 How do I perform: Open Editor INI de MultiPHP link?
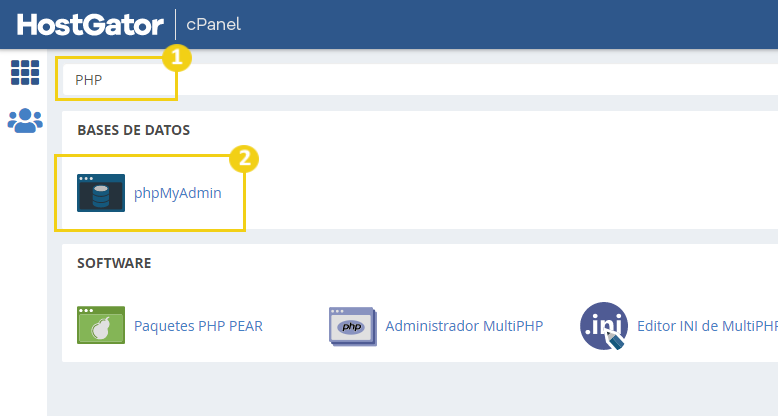point(708,326)
